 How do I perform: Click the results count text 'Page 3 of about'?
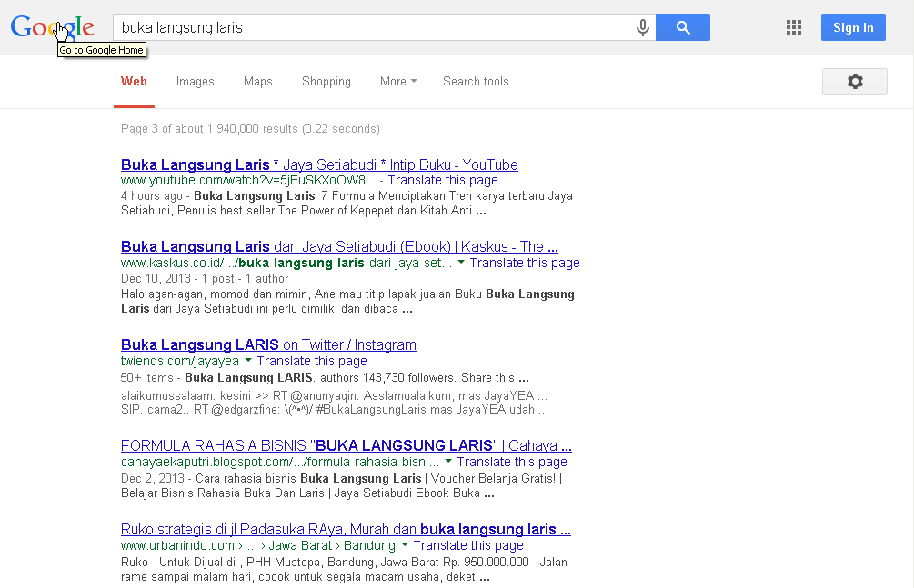pyautogui.click(x=250, y=128)
